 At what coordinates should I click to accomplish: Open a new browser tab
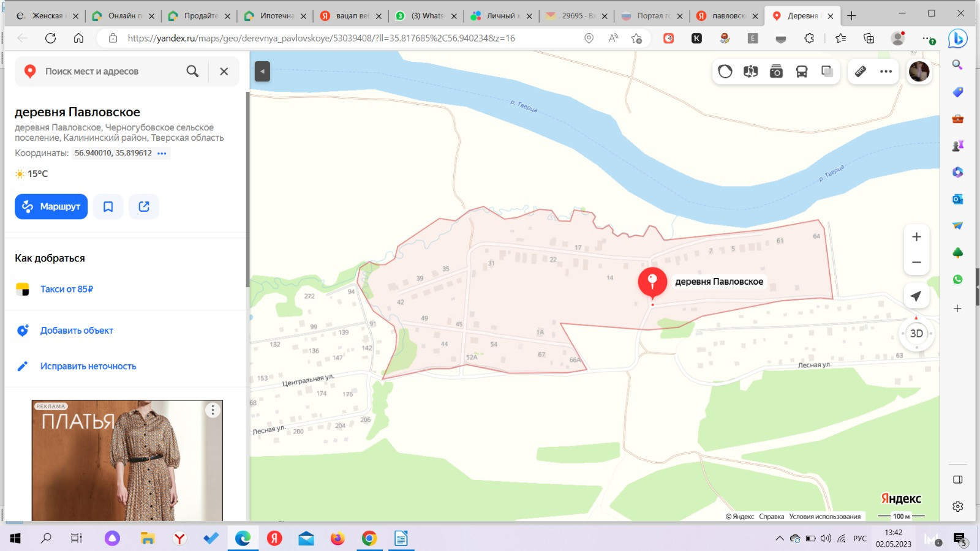coord(851,16)
